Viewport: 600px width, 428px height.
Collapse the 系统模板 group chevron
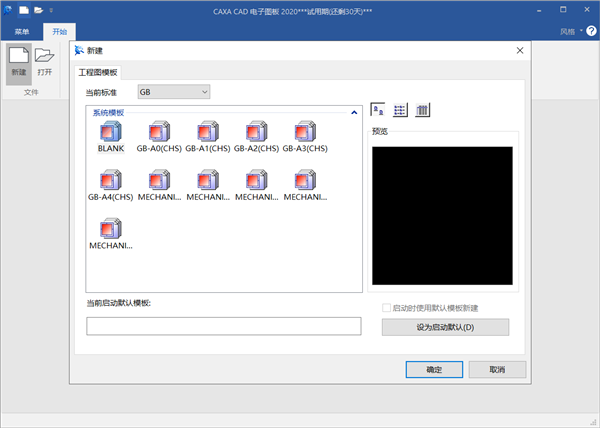click(354, 112)
